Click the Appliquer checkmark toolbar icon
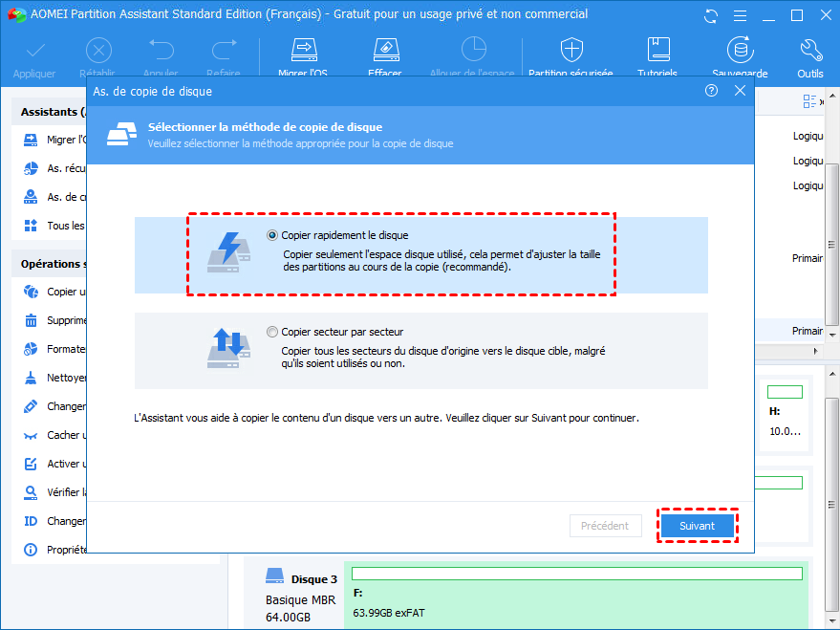Viewport: 840px width, 630px height. pos(34,52)
